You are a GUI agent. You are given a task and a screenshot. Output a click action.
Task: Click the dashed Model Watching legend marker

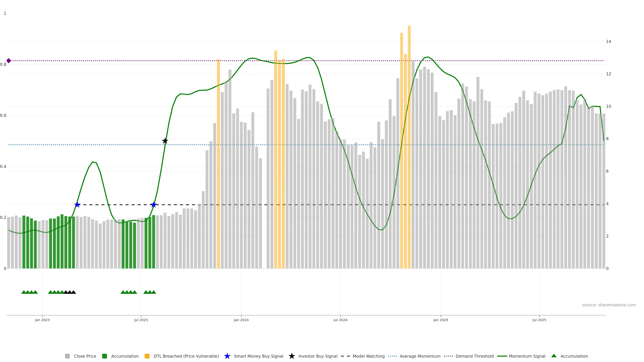[345, 356]
